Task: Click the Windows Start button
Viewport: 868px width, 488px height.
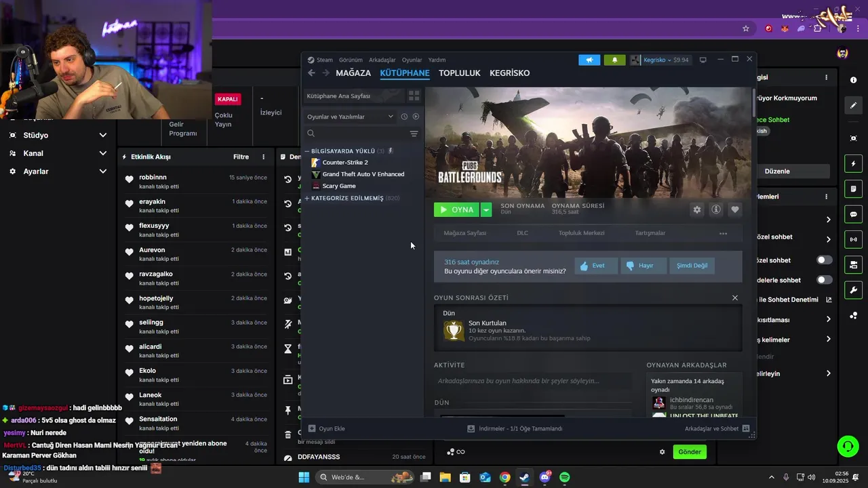Action: [x=304, y=477]
